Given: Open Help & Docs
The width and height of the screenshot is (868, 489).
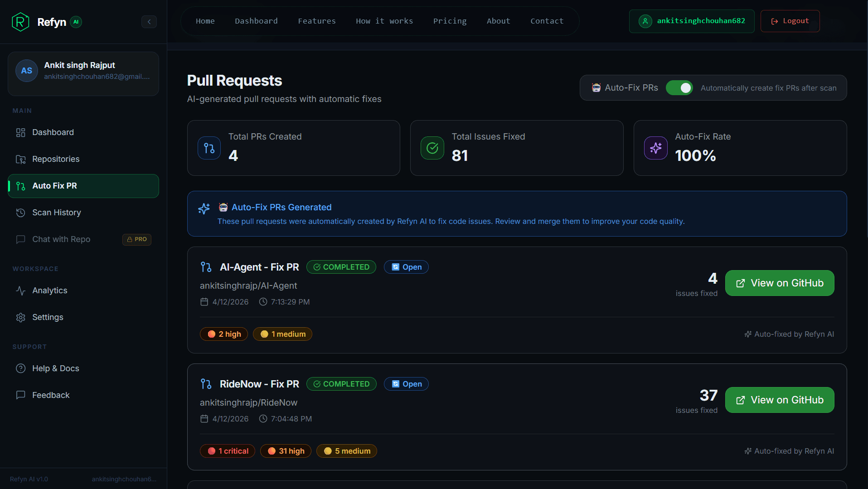Looking at the screenshot, I should (55, 368).
